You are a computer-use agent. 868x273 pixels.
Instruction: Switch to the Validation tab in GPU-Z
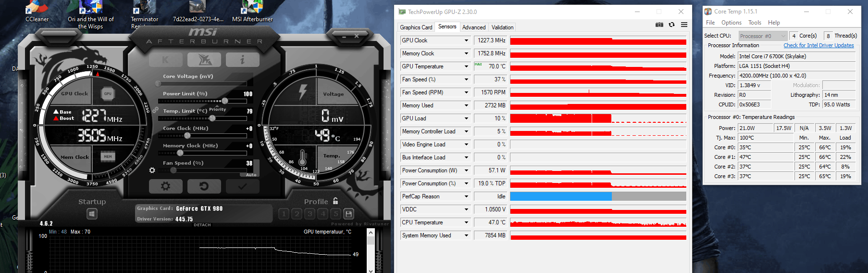pyautogui.click(x=502, y=27)
